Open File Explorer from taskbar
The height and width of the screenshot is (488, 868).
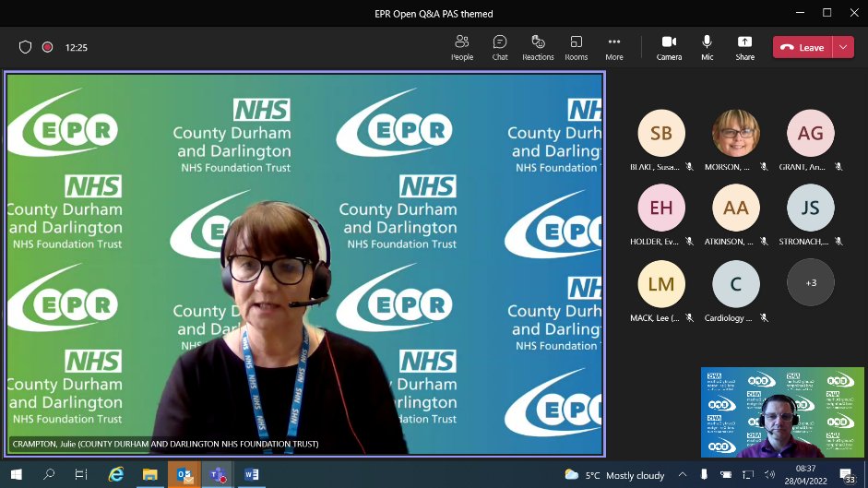coord(150,475)
